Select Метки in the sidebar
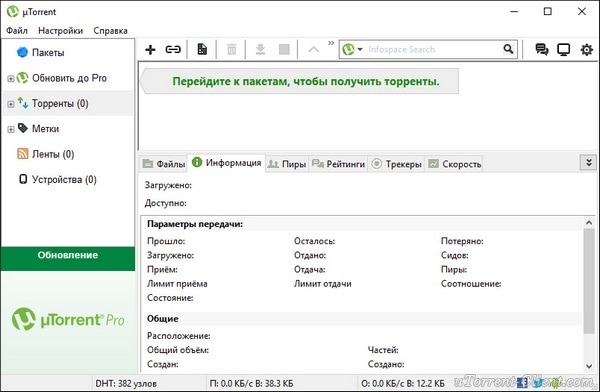The image size is (600, 392). [x=45, y=129]
